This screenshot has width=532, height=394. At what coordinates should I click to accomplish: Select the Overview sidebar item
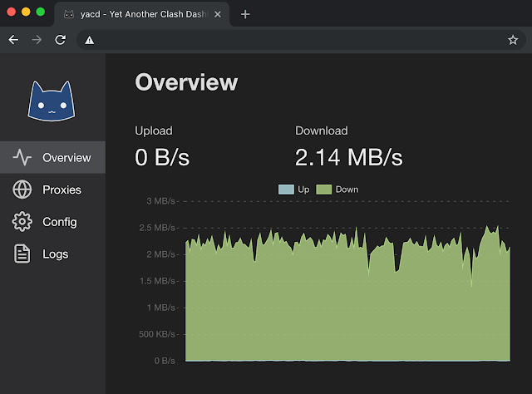(52, 157)
